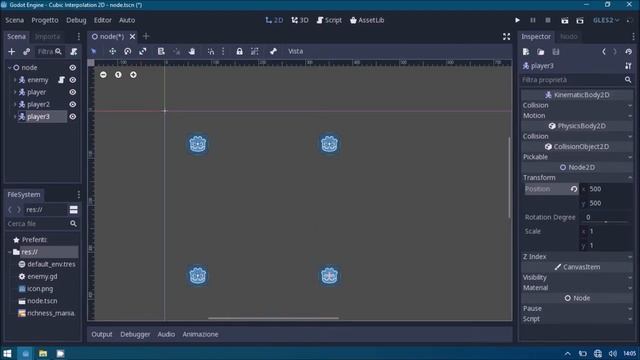Open the Vista view menu

pyautogui.click(x=296, y=51)
